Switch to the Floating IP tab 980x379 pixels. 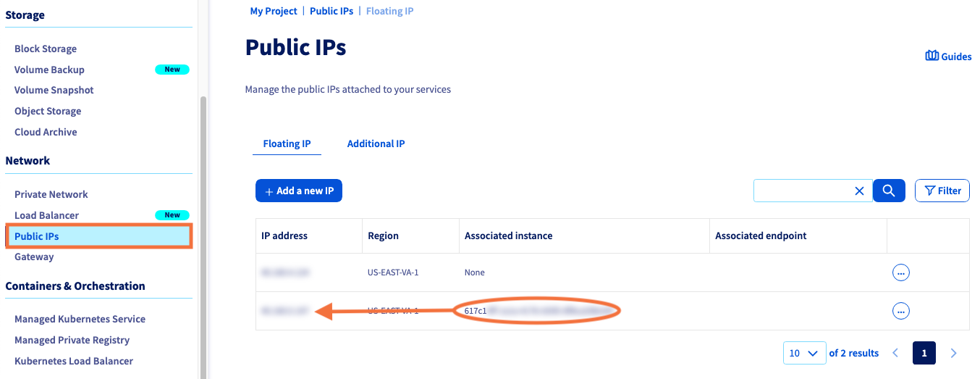point(287,143)
